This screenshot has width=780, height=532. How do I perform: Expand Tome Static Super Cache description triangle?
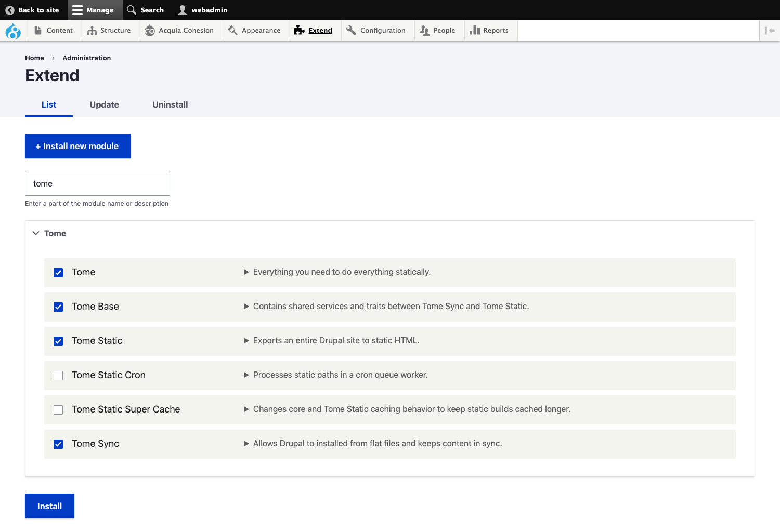pos(246,409)
